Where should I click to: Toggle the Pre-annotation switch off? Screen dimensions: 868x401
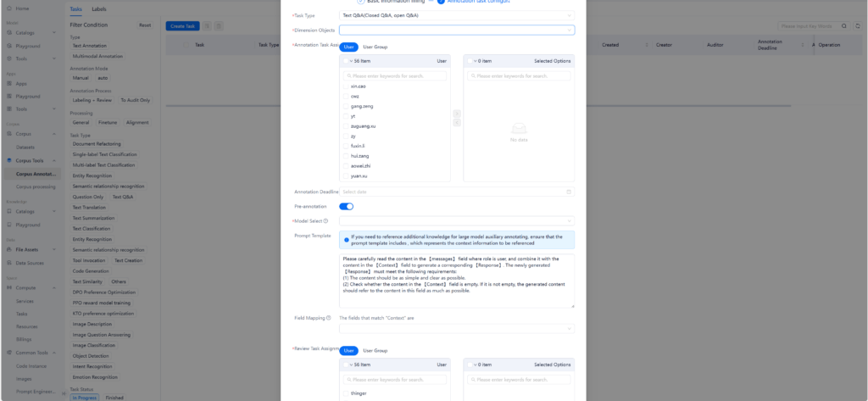click(x=346, y=206)
